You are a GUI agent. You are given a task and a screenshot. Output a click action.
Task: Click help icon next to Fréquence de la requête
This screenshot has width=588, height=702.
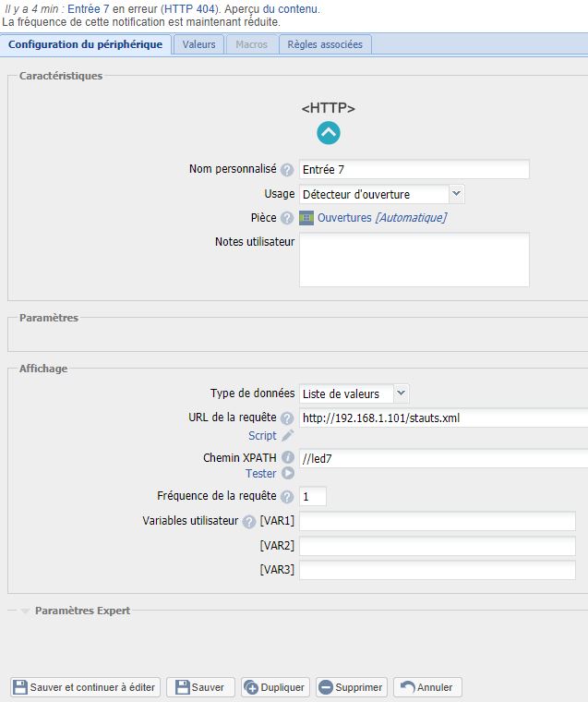tap(287, 497)
